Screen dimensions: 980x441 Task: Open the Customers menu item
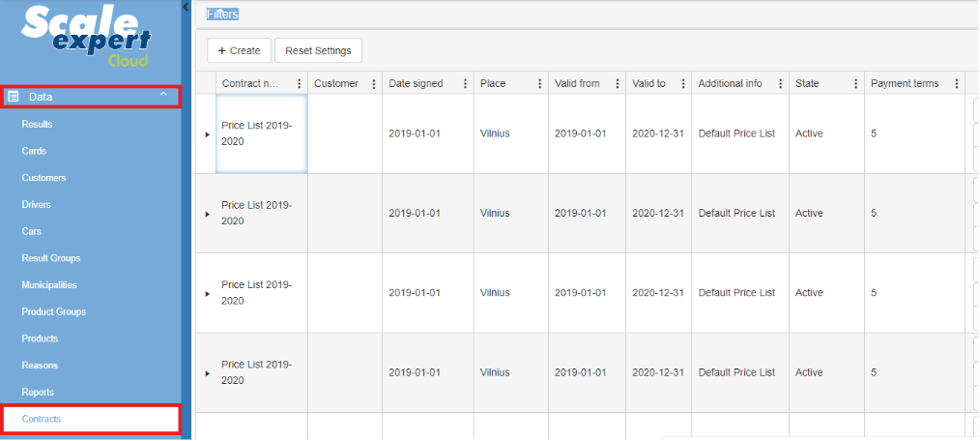(x=44, y=178)
